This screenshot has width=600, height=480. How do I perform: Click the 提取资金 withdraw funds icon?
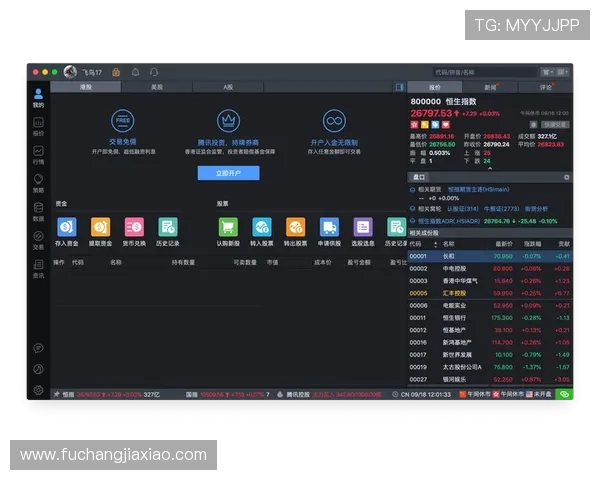pyautogui.click(x=100, y=227)
